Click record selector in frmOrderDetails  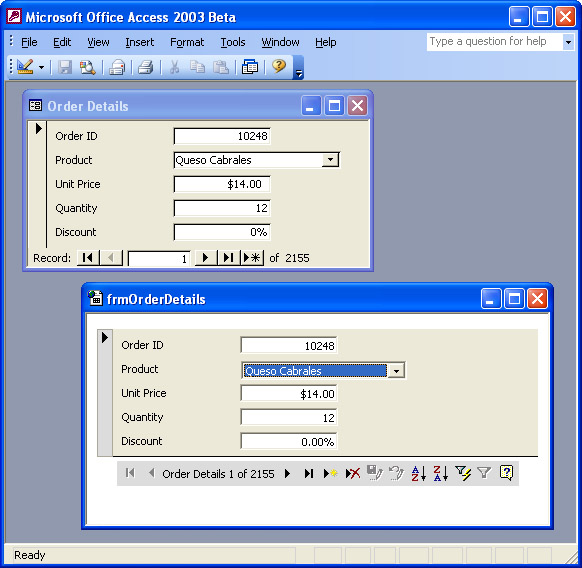(105, 393)
